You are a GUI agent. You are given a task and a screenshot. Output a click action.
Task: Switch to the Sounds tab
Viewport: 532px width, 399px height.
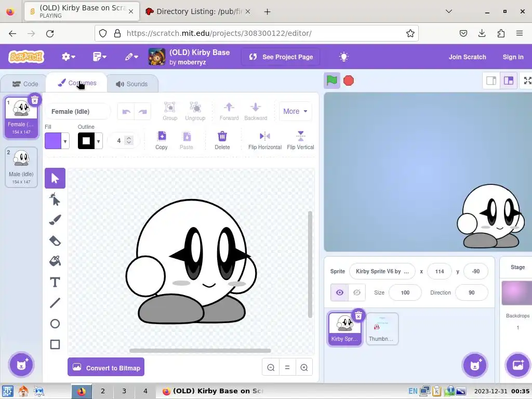point(131,84)
